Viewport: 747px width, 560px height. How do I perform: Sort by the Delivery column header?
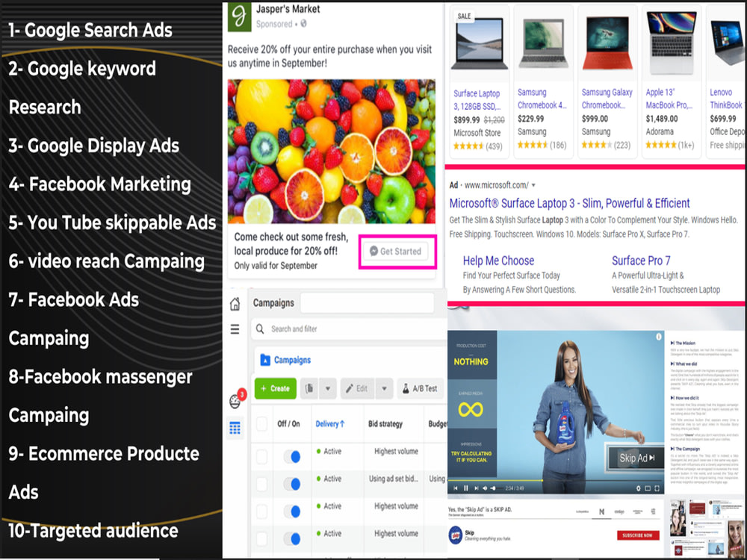click(x=329, y=424)
